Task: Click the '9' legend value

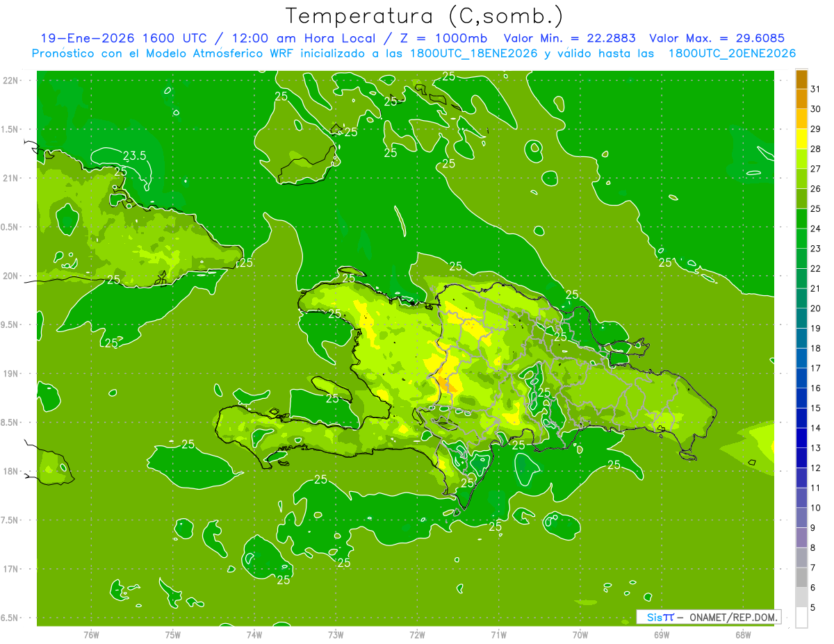Action: pos(813,528)
